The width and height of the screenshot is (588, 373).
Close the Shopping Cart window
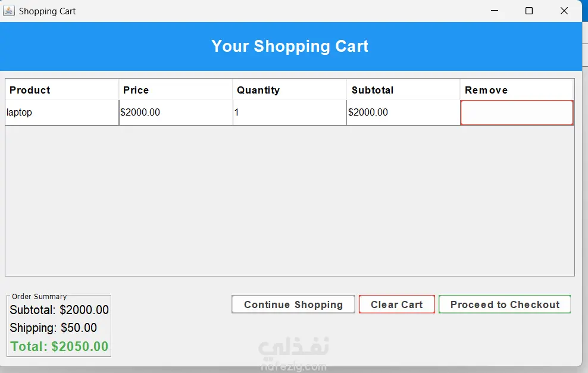pyautogui.click(x=564, y=11)
